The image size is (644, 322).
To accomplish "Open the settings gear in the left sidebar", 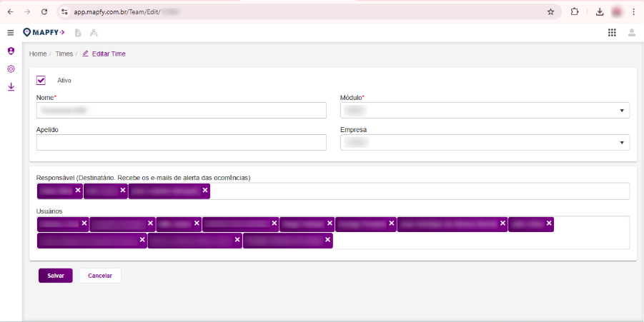I will coord(11,69).
